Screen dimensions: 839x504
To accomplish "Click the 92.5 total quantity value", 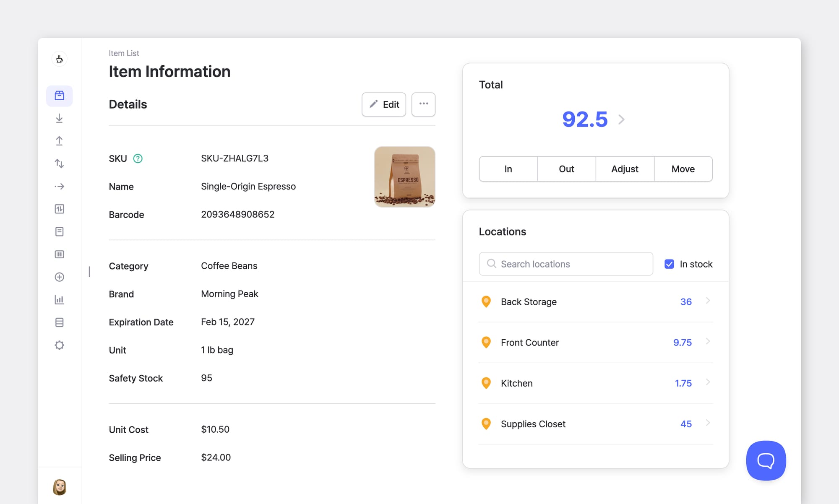I will tap(585, 120).
